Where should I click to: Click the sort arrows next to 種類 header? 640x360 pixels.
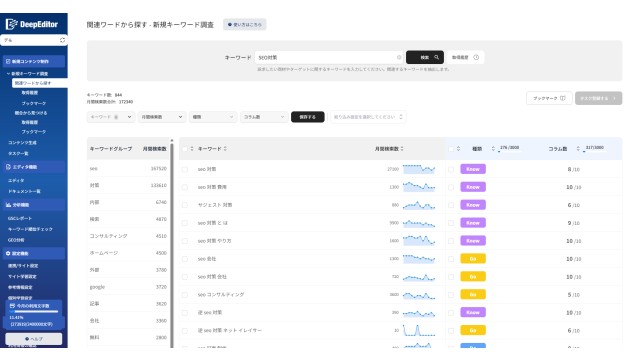point(493,149)
